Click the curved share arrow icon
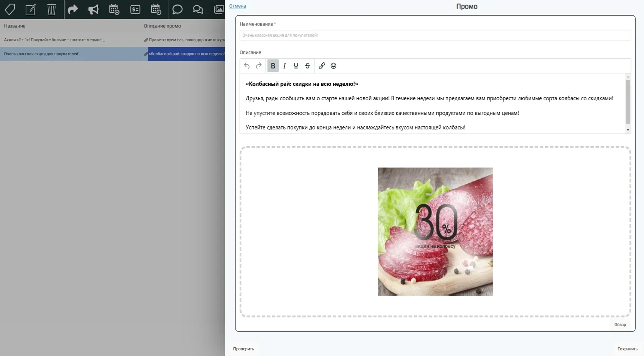 coord(73,9)
